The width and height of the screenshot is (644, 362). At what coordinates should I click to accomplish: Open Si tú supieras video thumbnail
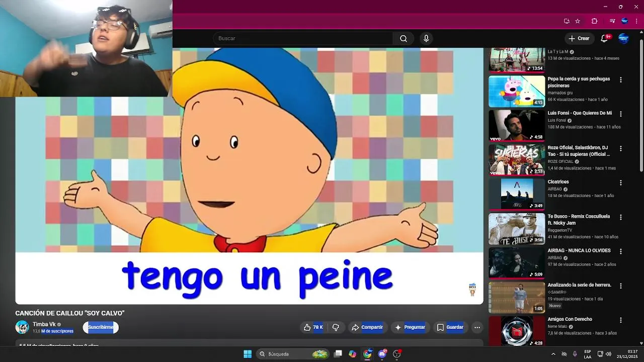[x=517, y=160]
